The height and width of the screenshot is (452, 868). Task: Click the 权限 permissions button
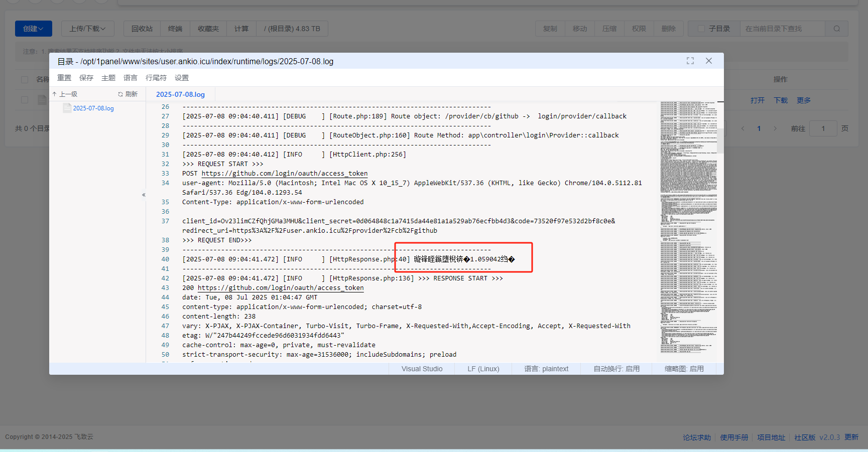coord(639,29)
